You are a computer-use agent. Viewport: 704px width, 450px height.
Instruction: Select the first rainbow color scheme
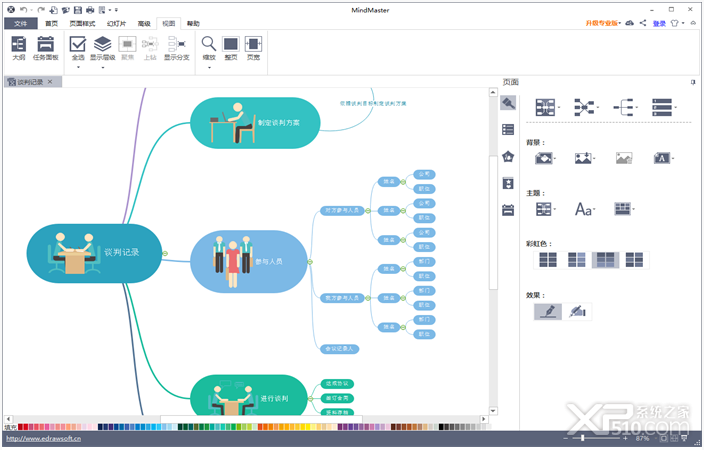(x=548, y=260)
